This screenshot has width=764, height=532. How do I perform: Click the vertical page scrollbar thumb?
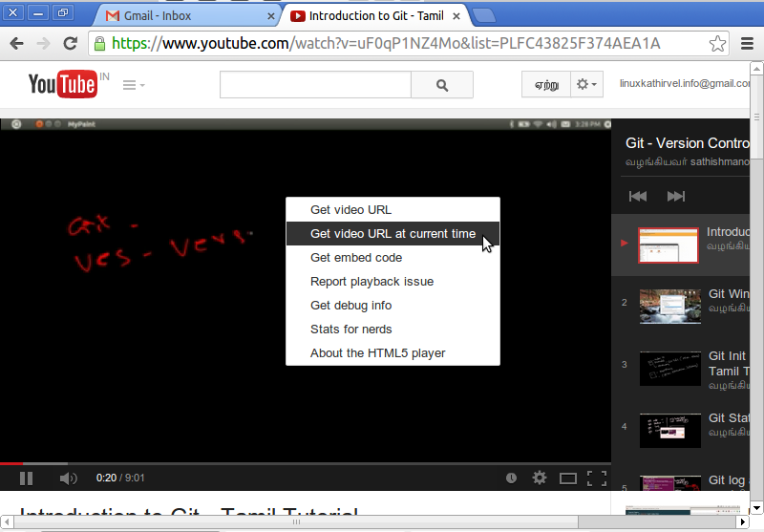click(756, 117)
